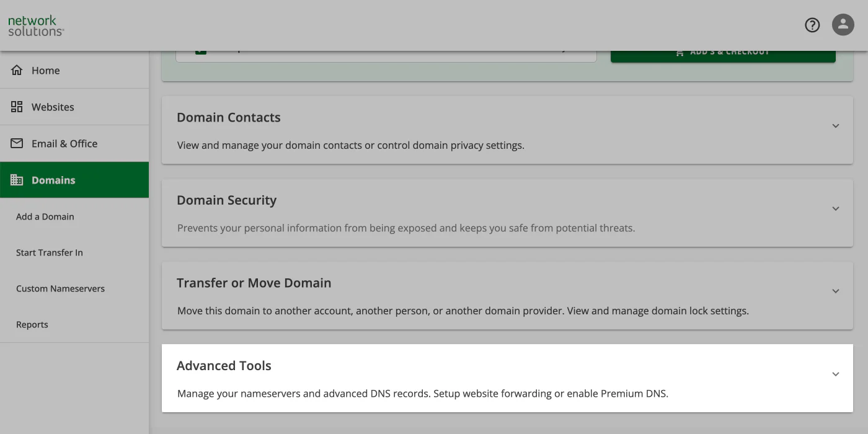Expand the Domain Contacts section
Viewport: 868px width, 434px height.
[835, 125]
